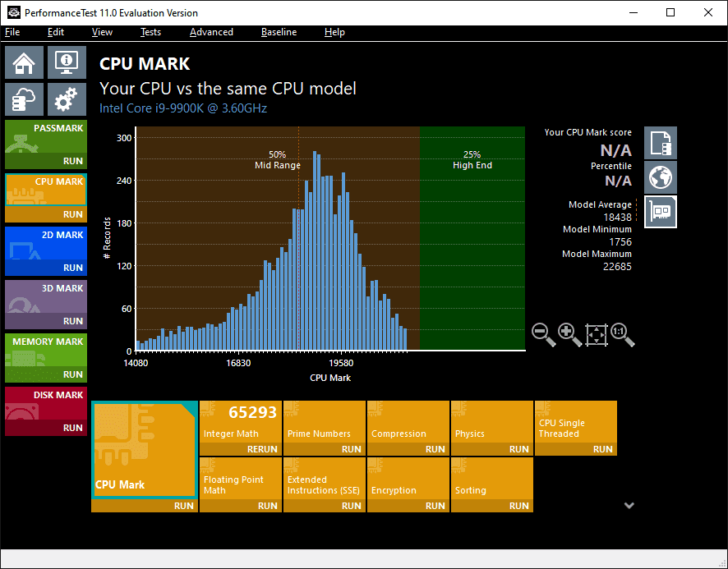Select the Floating Point Math tile
Screen dimensions: 728x569
pos(241,479)
